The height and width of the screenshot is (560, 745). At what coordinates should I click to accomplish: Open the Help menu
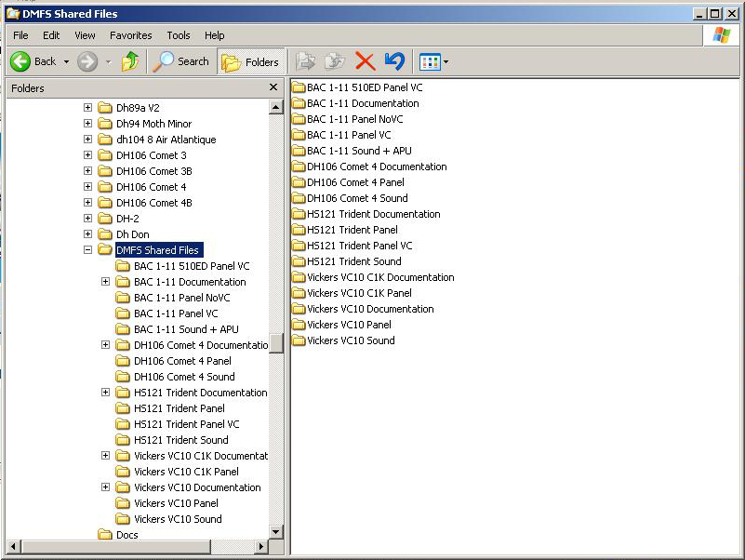(214, 35)
